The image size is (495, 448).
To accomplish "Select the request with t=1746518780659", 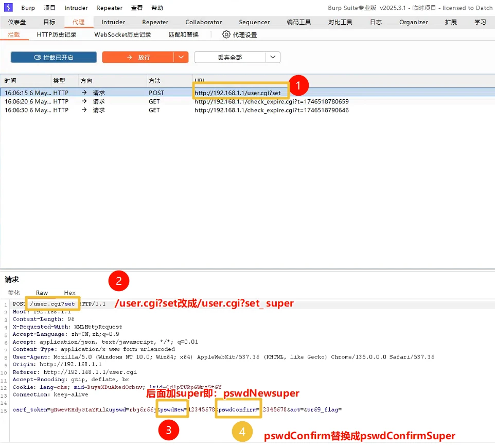I will (247, 101).
